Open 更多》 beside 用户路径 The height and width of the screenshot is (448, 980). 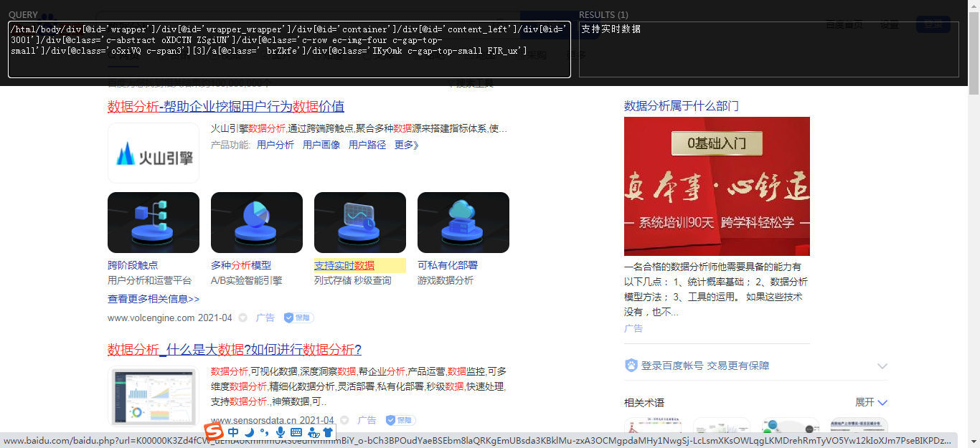click(x=405, y=144)
